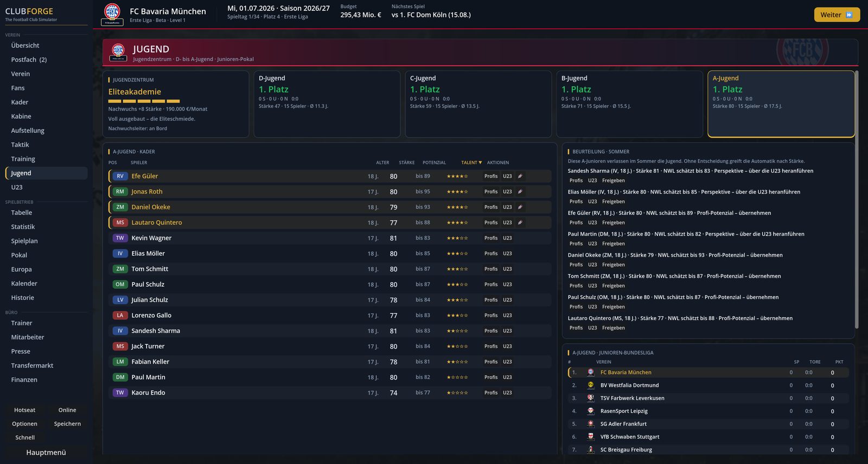Click the Schnell button
Viewport: 868px width, 464px height.
[x=25, y=437]
